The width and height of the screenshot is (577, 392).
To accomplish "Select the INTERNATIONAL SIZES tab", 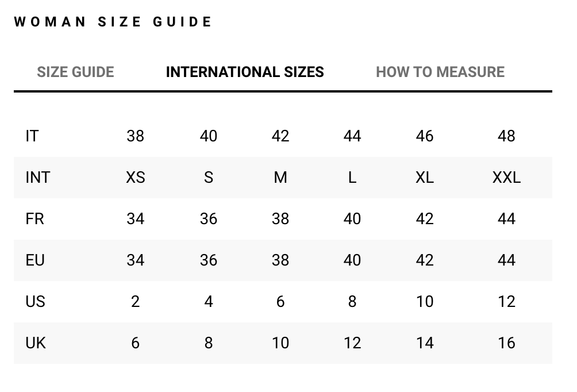I will coord(245,72).
